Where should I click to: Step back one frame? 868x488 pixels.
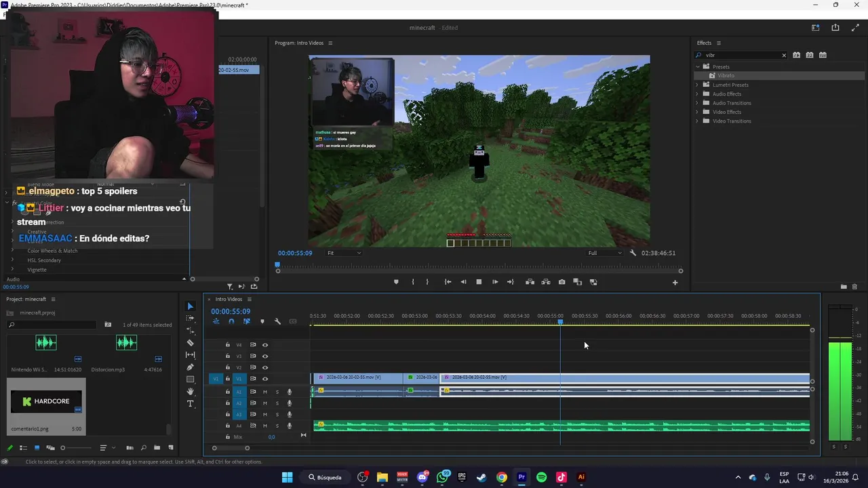click(x=463, y=282)
